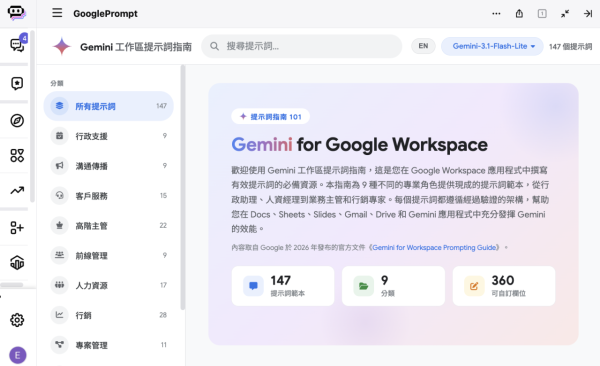
Task: Click the GooglePrompt title text
Action: [105, 13]
